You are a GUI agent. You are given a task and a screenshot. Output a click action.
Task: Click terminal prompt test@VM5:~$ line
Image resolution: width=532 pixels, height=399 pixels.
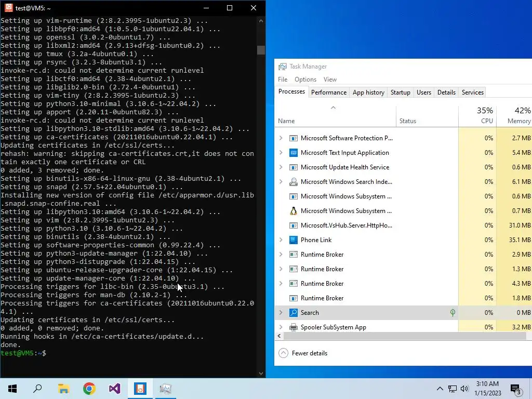tap(23, 353)
